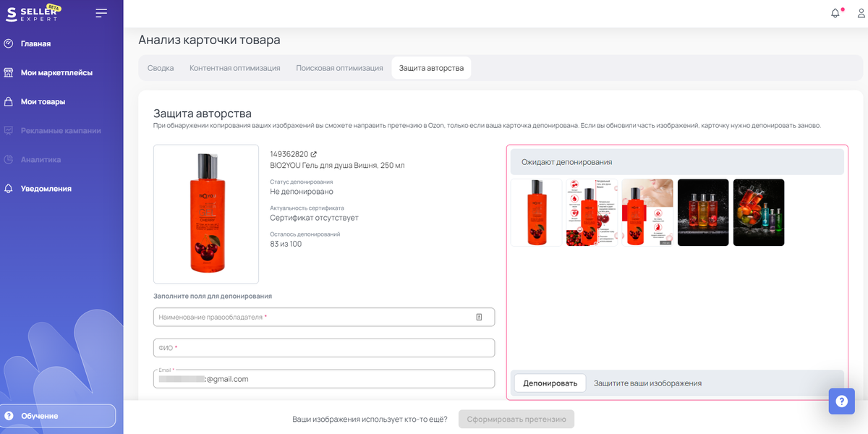Screen dimensions: 868x434
Task: Open the Обучение button in sidebar
Action: [x=58, y=416]
